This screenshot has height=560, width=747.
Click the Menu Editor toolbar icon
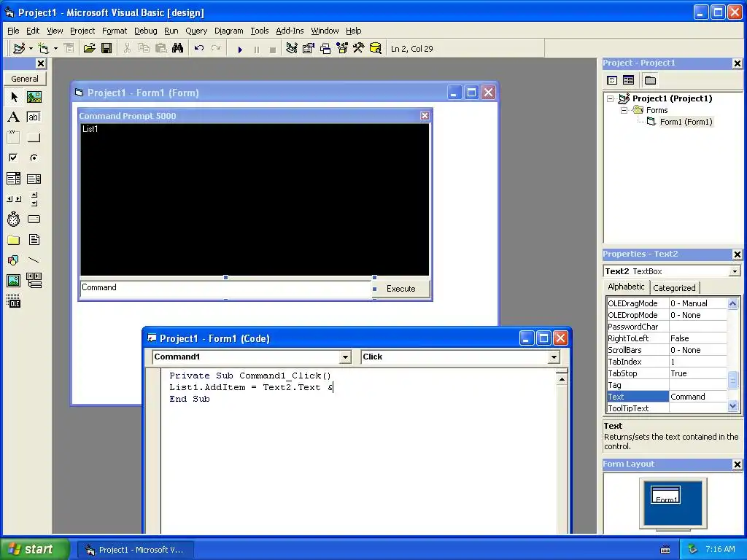69,49
